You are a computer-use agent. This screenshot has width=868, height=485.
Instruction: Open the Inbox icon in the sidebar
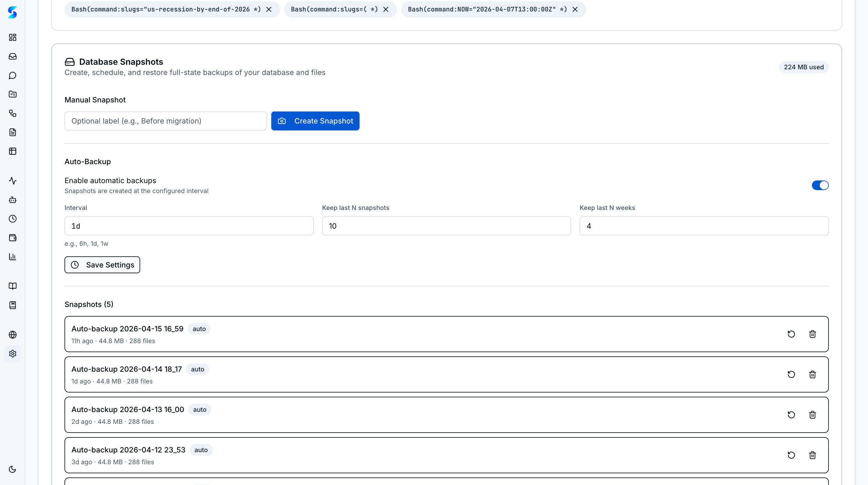click(12, 56)
